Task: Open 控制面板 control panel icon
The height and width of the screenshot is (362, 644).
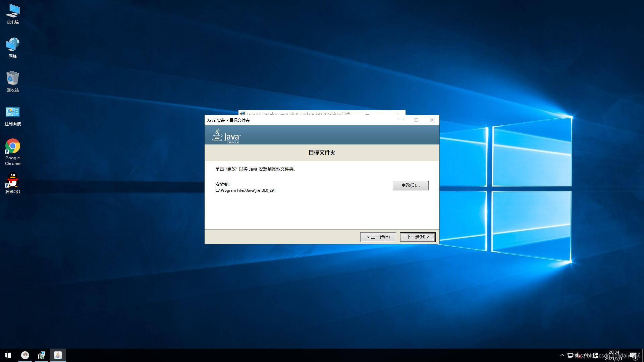Action: [13, 116]
